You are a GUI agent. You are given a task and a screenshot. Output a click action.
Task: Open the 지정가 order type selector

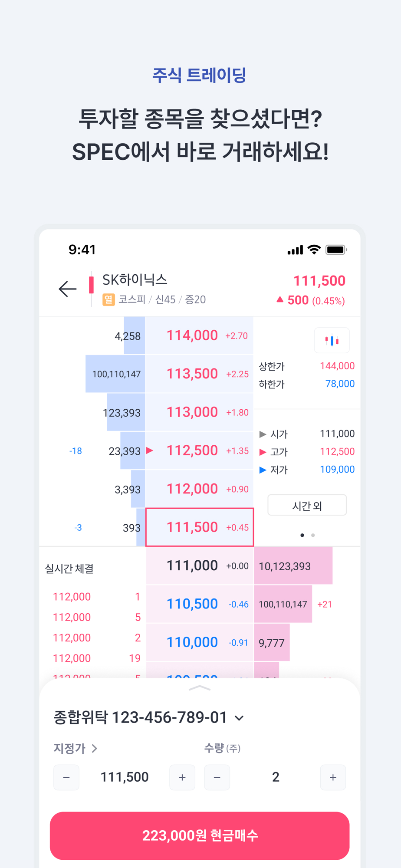(x=75, y=748)
